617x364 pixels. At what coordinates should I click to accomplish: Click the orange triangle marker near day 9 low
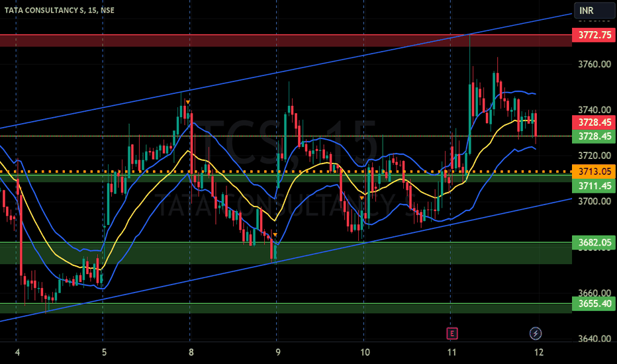[x=275, y=235]
